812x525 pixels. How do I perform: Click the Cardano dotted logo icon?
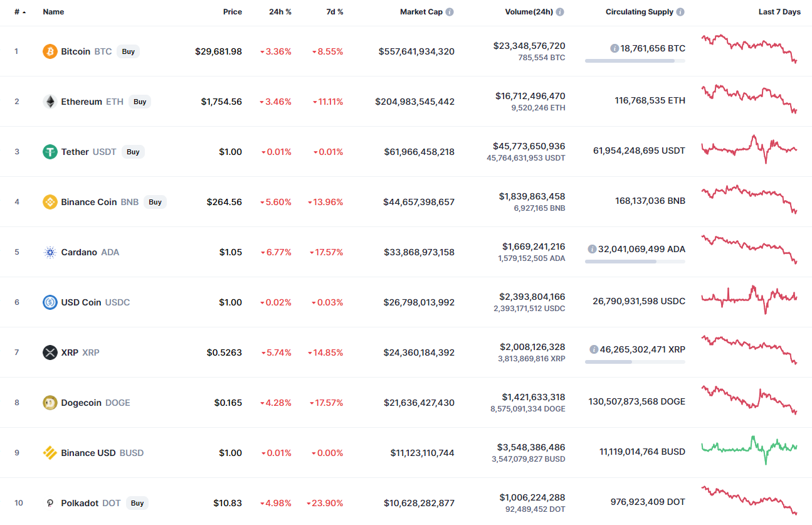pos(50,252)
